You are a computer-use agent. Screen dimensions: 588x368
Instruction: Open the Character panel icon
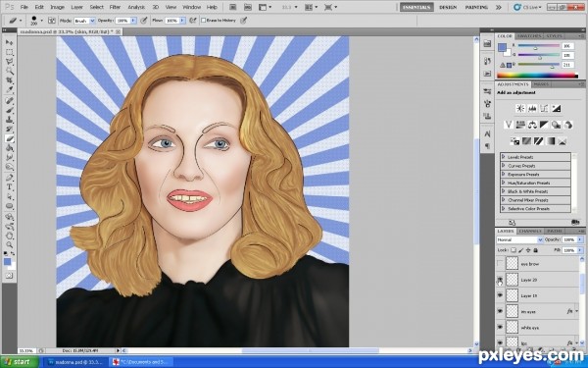click(x=487, y=133)
